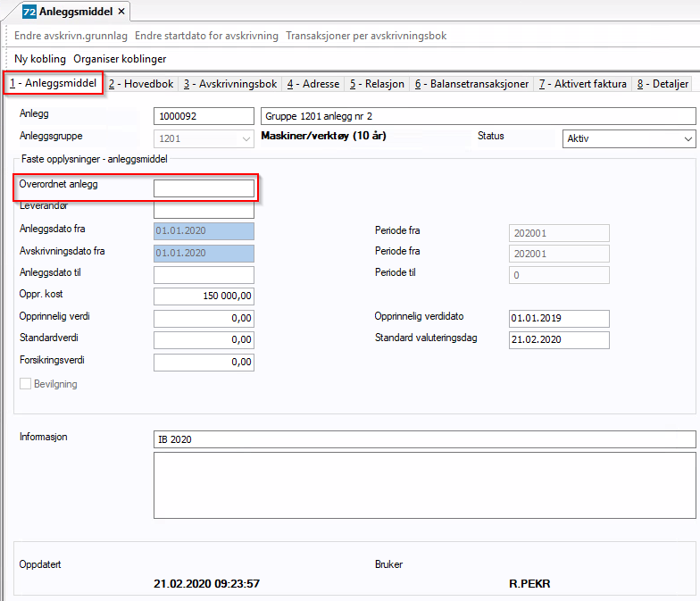The width and height of the screenshot is (700, 601).
Task: Switch to 2 - Hovedbok tab
Action: [x=141, y=84]
